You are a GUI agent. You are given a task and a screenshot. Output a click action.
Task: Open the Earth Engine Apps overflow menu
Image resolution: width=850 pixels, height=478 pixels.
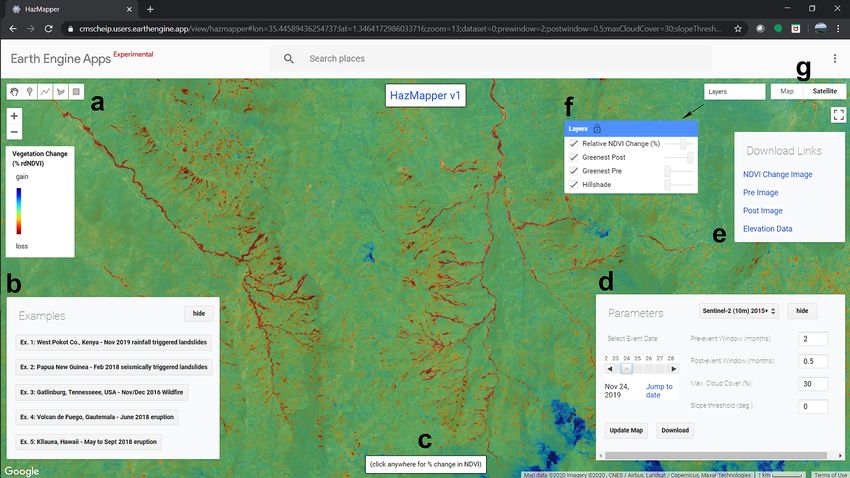835,59
